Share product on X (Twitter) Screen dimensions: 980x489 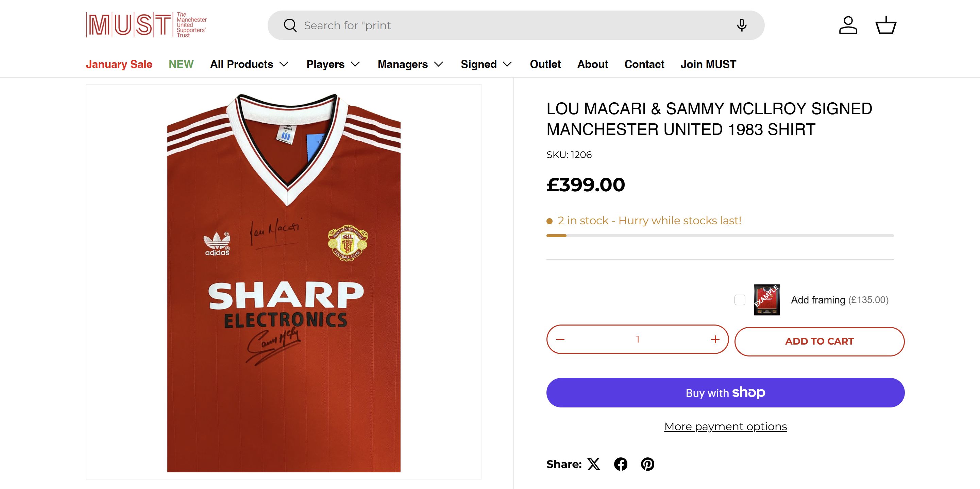pyautogui.click(x=593, y=464)
